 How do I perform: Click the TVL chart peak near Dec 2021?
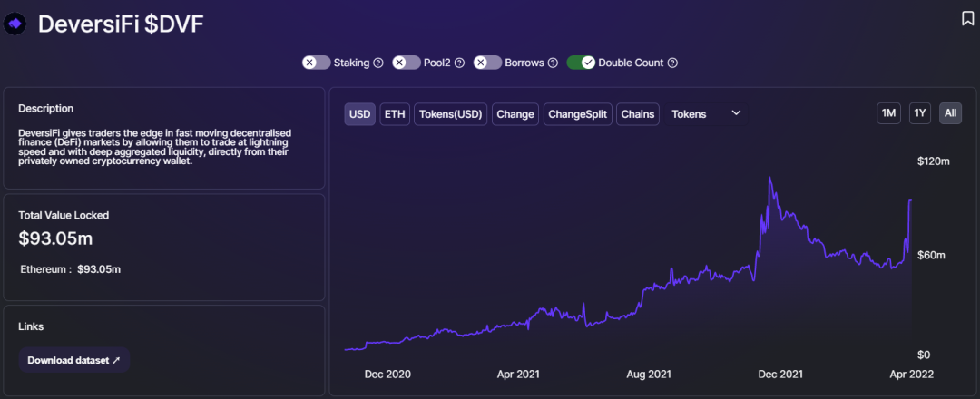(x=769, y=178)
